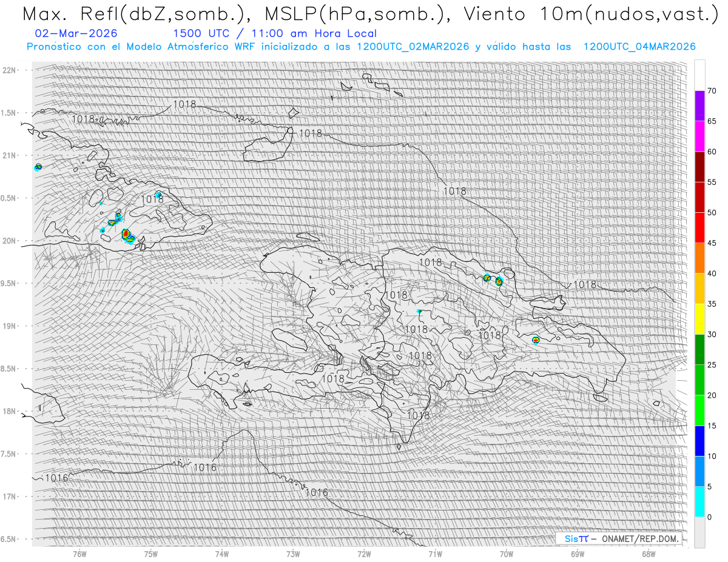
Task: Click the "72W" longitude axis label
Action: [364, 554]
